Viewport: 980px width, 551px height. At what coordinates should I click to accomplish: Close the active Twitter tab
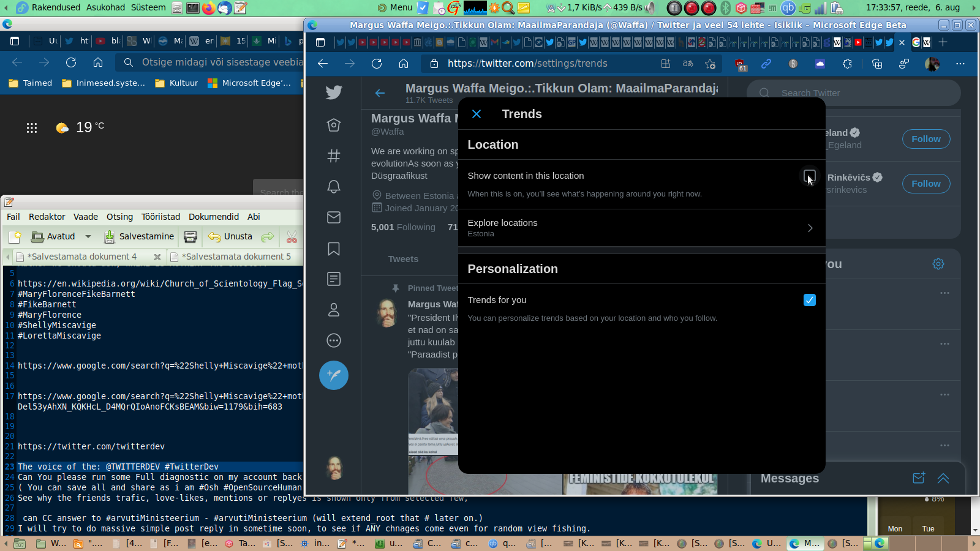(x=902, y=42)
